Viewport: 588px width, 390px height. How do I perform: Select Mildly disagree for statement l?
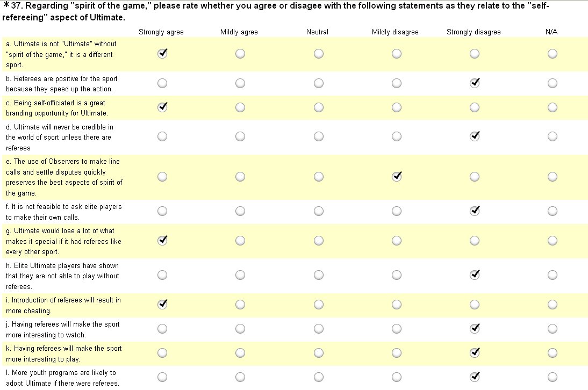(x=396, y=377)
